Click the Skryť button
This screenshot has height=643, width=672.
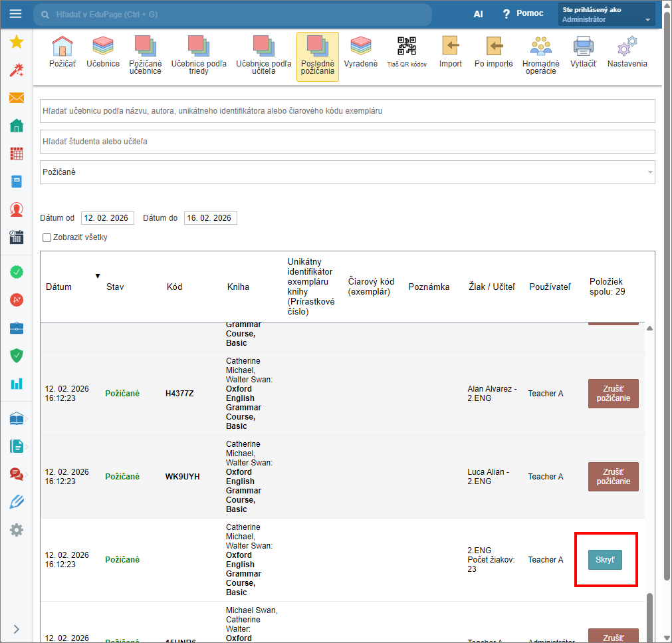coord(605,560)
